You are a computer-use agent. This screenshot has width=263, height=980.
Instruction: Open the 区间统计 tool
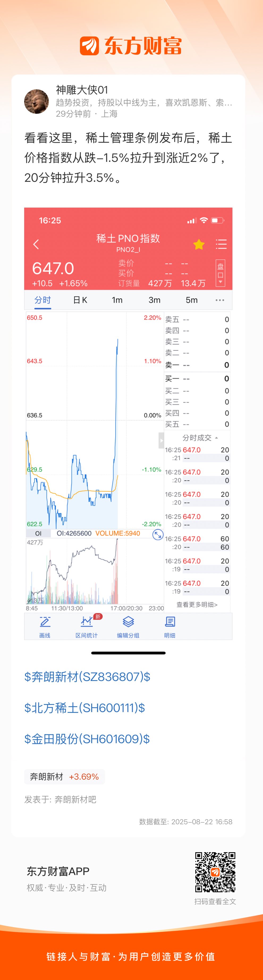tap(87, 626)
